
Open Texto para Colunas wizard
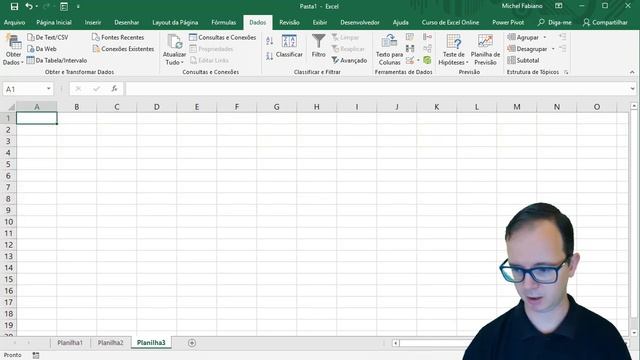click(389, 50)
